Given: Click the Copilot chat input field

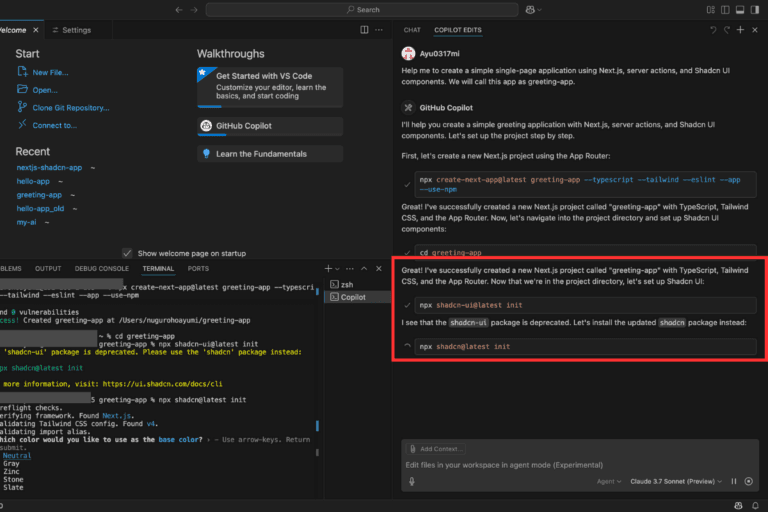Looking at the screenshot, I should [x=580, y=465].
